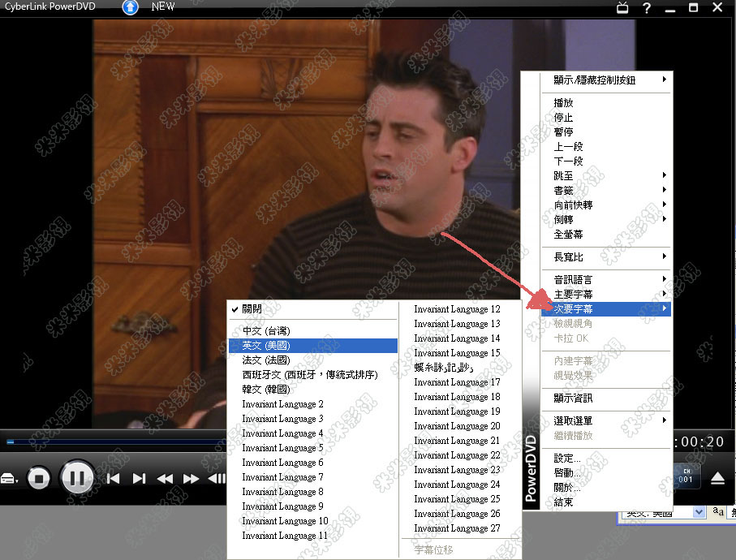Click 上一段 in the context menu
This screenshot has width=736, height=560.
tap(606, 146)
